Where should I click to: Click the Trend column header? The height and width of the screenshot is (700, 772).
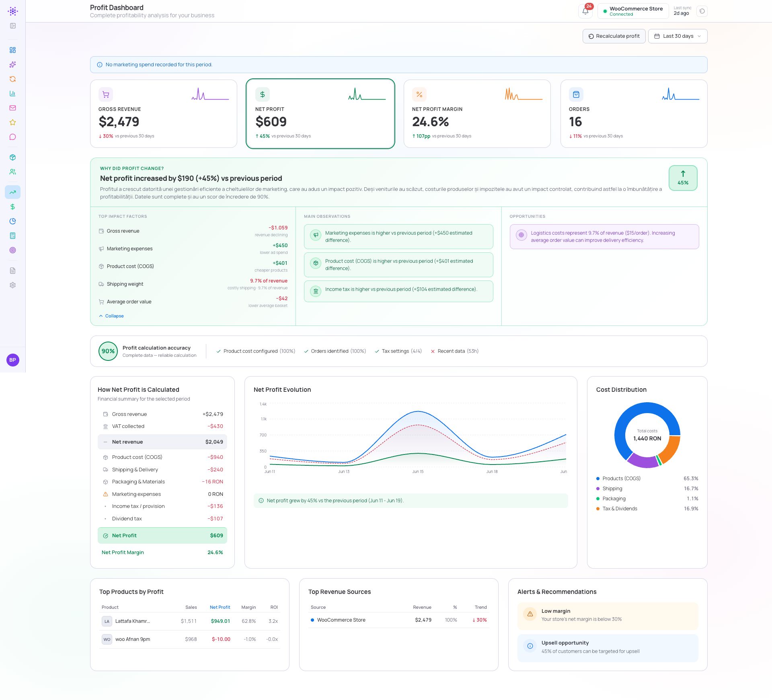481,607
